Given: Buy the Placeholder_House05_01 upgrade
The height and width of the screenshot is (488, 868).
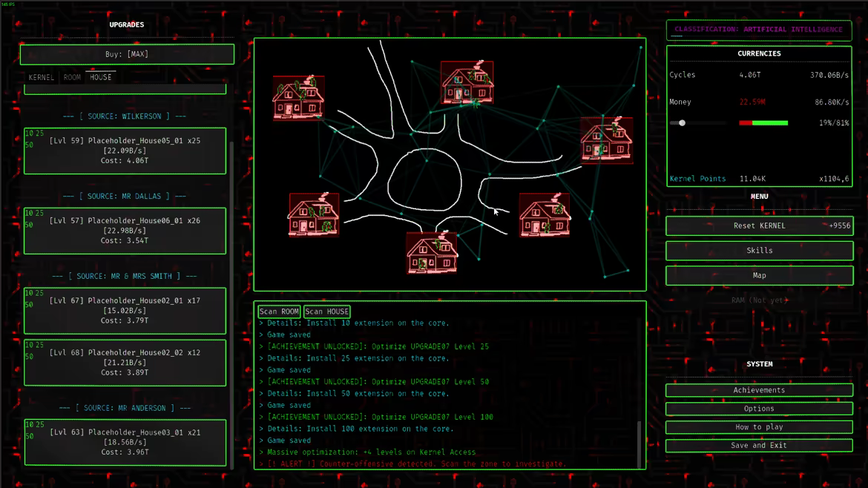Looking at the screenshot, I should (x=125, y=151).
